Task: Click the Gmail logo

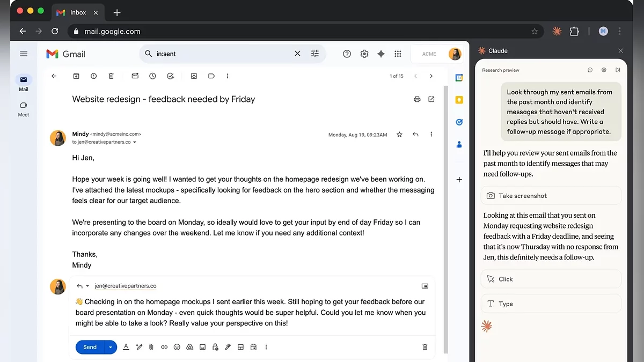Action: click(66, 54)
